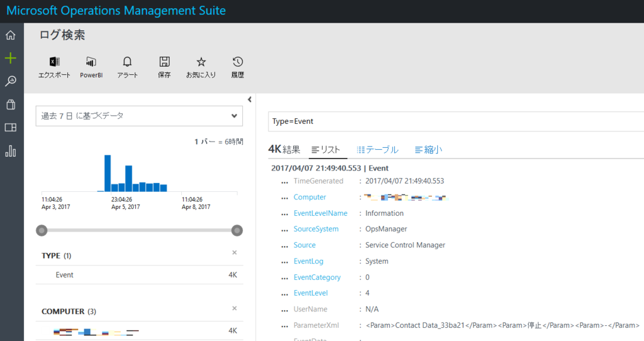Click the エクスポート Excel export icon
This screenshot has width=644, height=341.
54,62
